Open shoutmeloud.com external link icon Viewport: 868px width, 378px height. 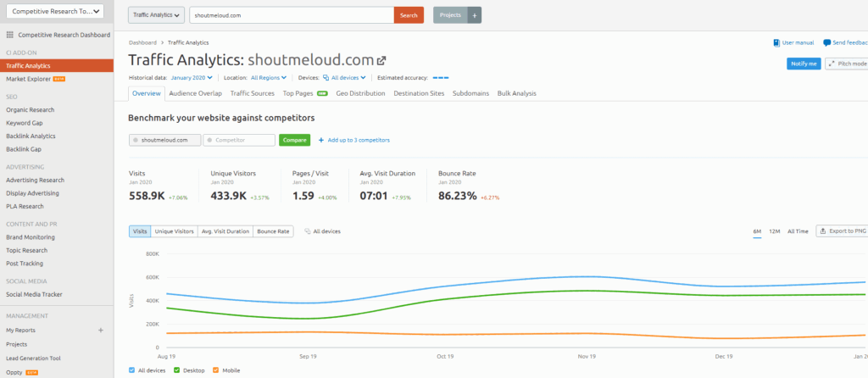pyautogui.click(x=381, y=60)
